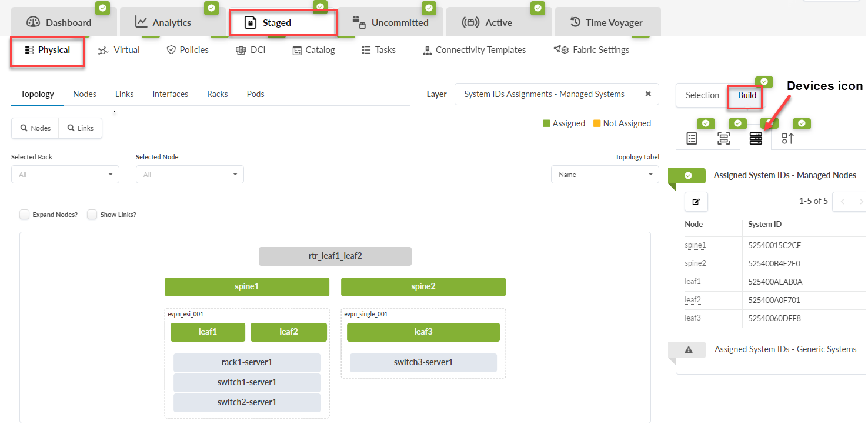Open the Layer dropdown

coord(557,94)
